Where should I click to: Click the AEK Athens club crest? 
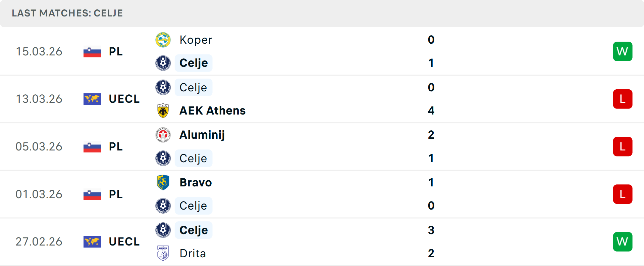point(163,110)
